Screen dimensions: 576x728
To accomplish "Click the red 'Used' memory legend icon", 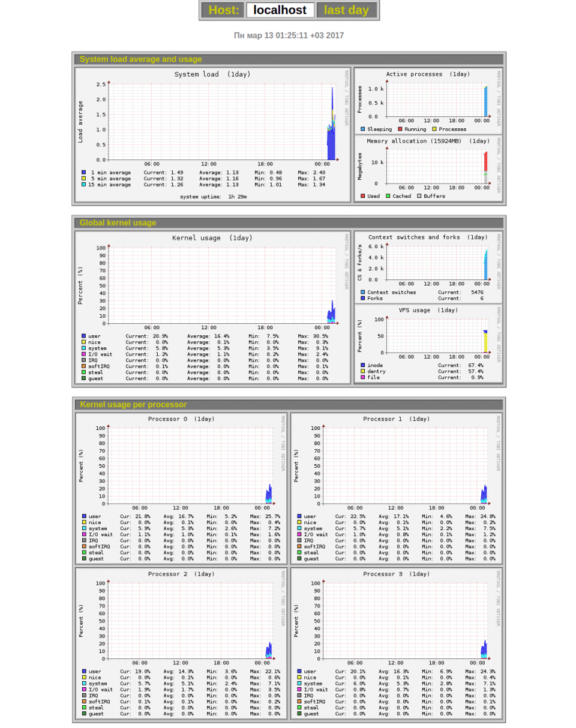I will (x=362, y=195).
